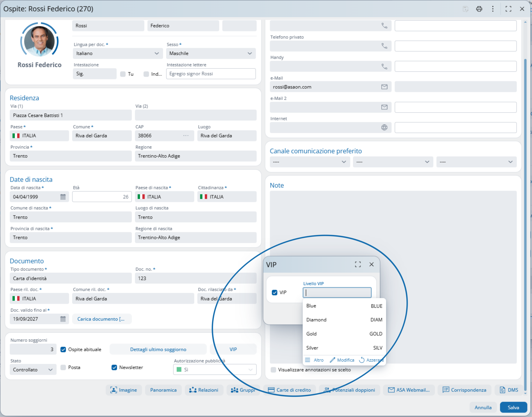Click into the Livello VIP input field
This screenshot has height=417, width=532.
(x=337, y=292)
